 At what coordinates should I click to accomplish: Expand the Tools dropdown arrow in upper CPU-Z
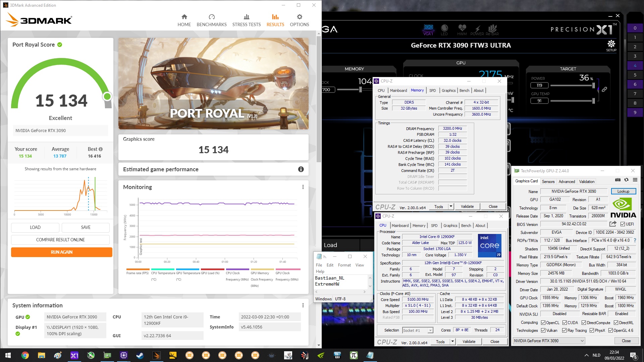click(x=451, y=206)
